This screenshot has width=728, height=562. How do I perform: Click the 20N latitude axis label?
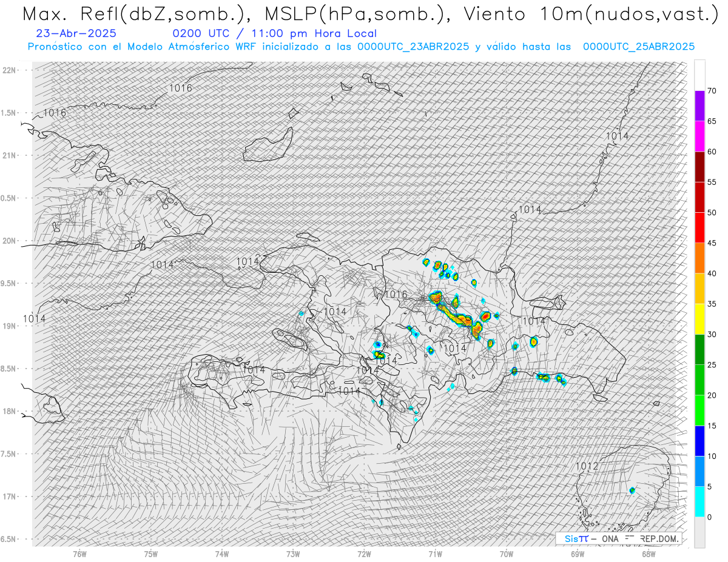point(9,241)
